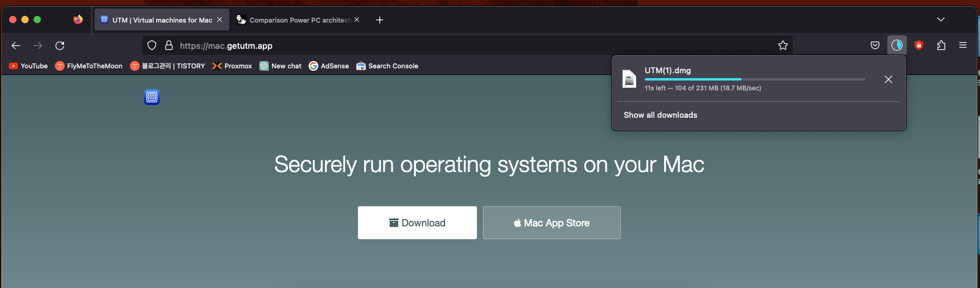Image resolution: width=980 pixels, height=288 pixels.
Task: Open a new tab with plus button
Action: tap(379, 20)
